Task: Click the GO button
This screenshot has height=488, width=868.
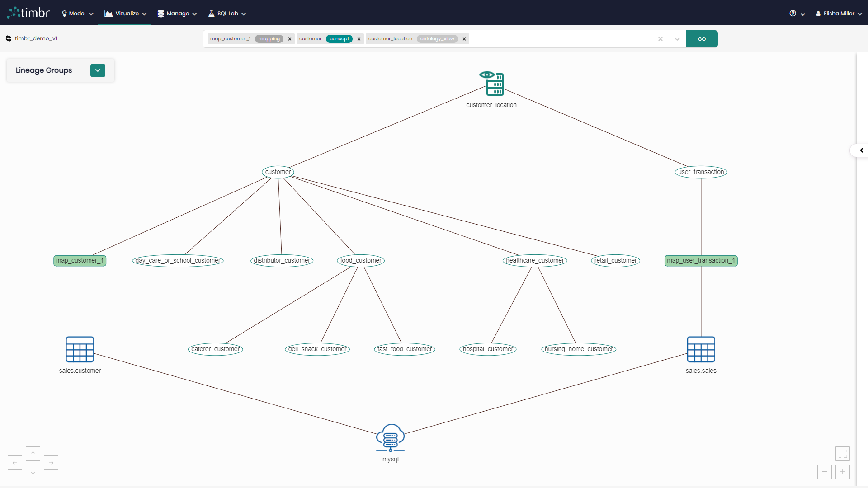Action: click(x=702, y=39)
